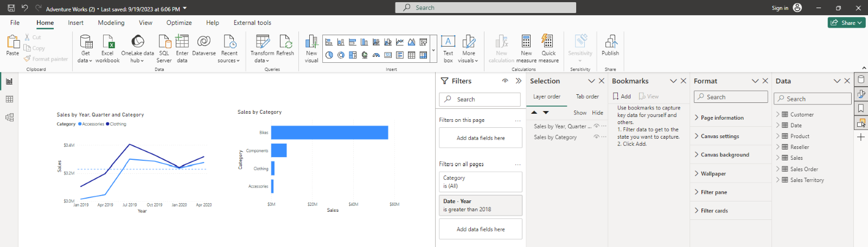Toggle visibility of Sales by Category layer
Screen dimensions: 868x247
coord(596,137)
